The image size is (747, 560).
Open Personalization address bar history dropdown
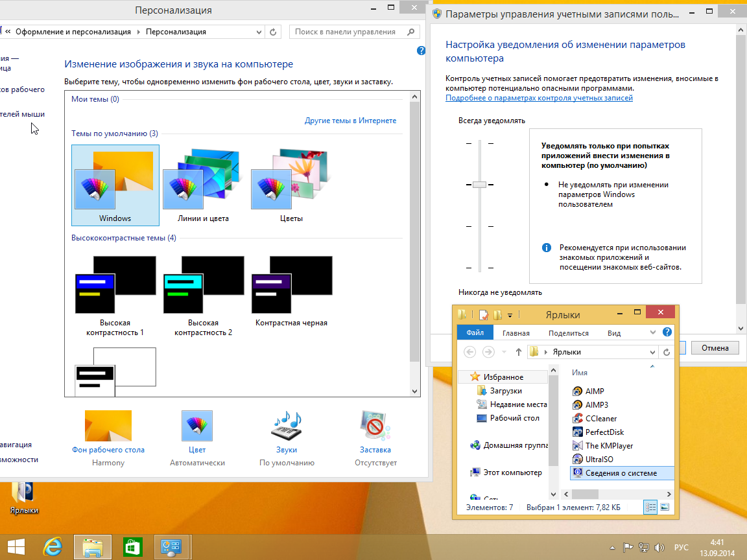259,32
